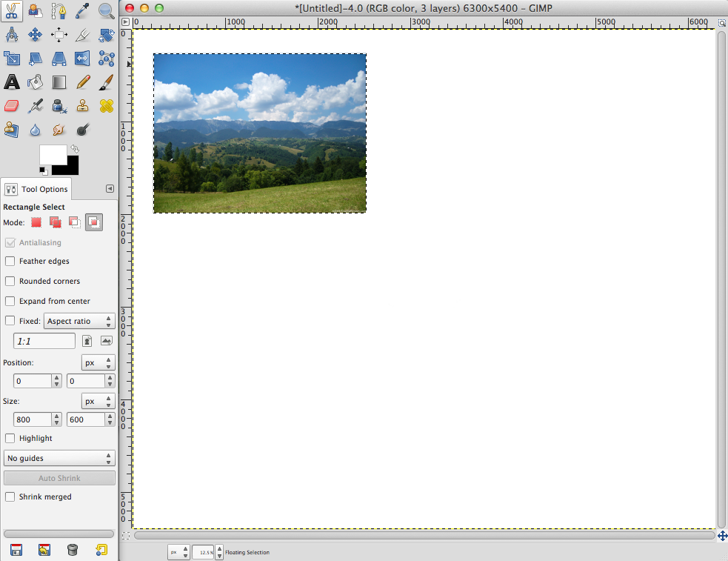Set selection mode to Intersect
This screenshot has width=728, height=561.
click(94, 222)
